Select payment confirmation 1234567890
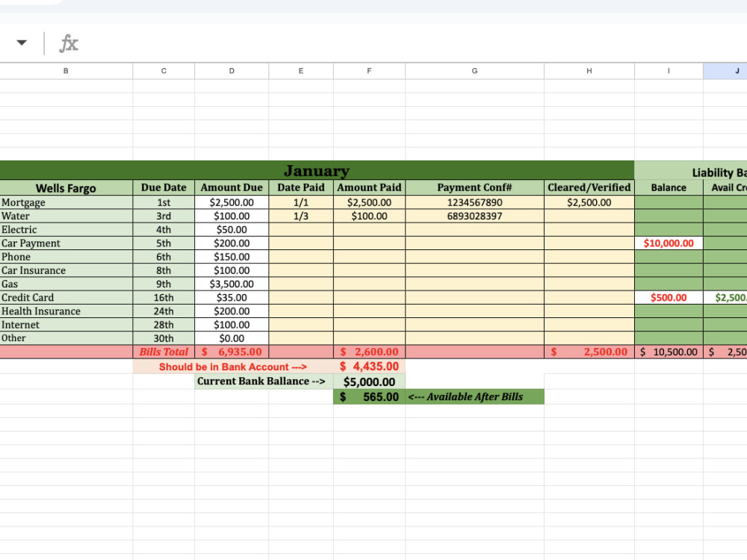Viewport: 747px width, 560px height. click(474, 202)
